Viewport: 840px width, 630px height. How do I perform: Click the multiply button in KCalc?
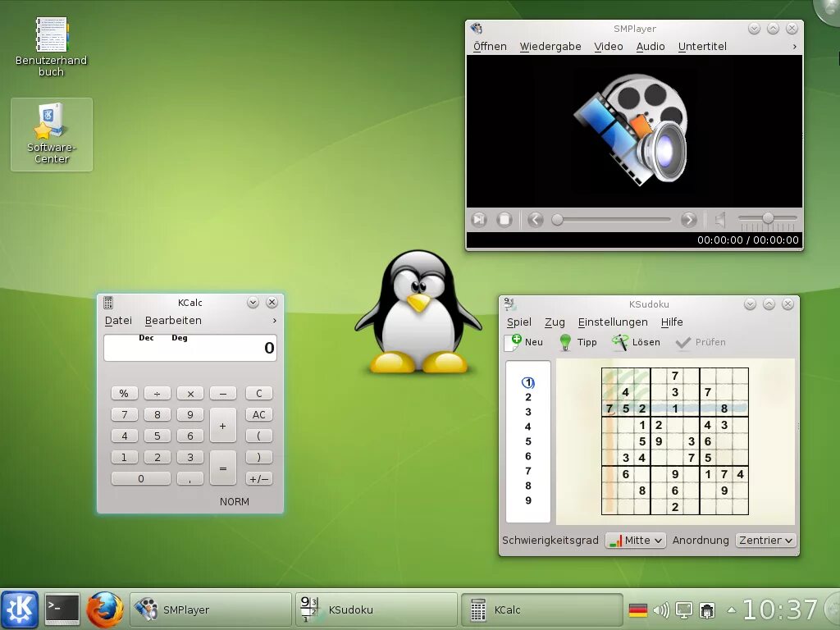[190, 393]
